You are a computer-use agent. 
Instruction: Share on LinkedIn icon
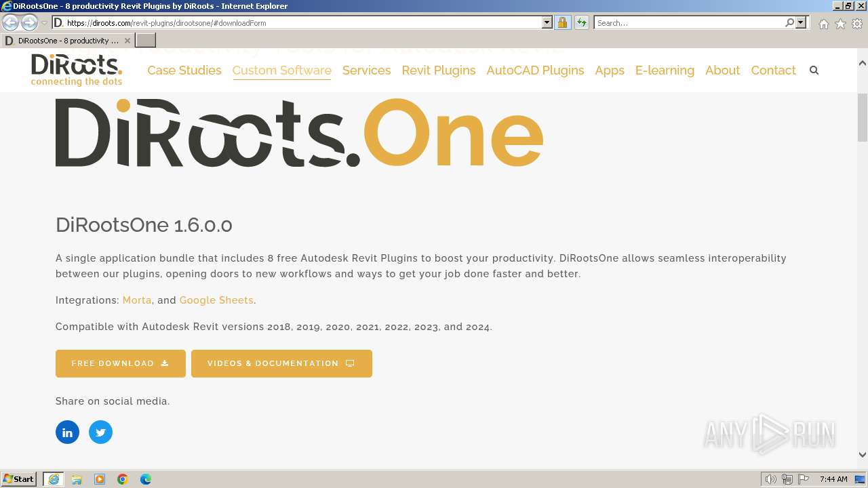coord(67,432)
